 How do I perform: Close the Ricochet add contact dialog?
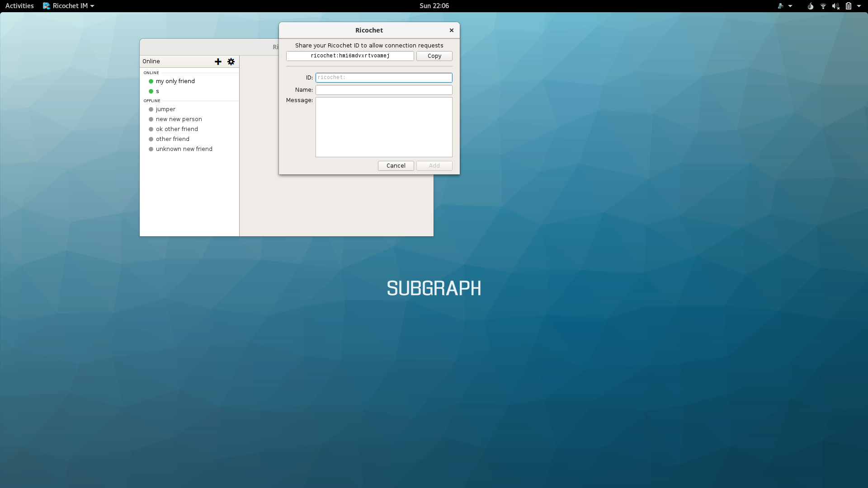[x=451, y=30]
